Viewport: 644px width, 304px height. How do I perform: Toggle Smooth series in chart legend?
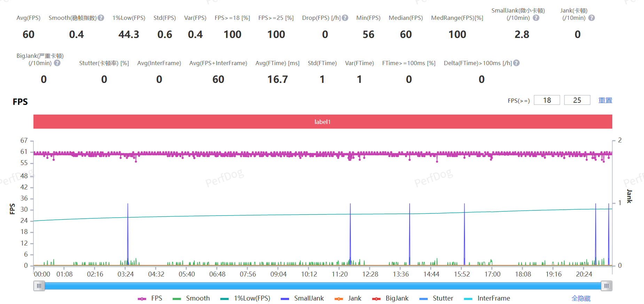pyautogui.click(x=191, y=298)
